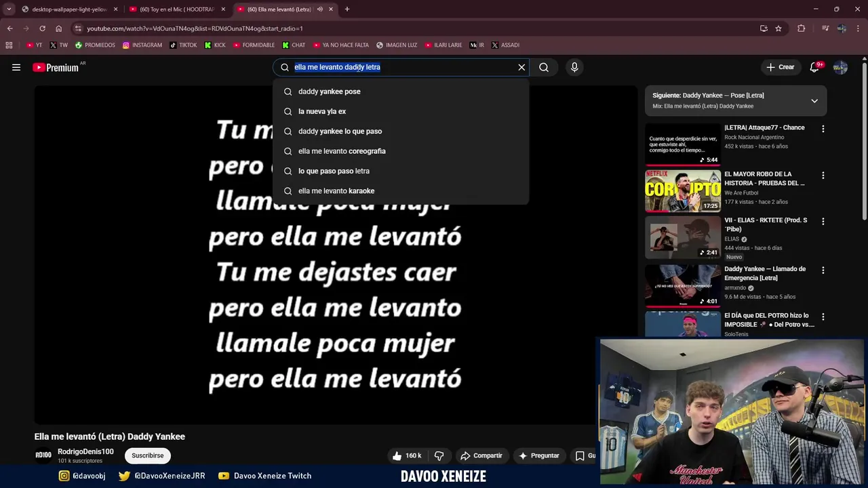
Task: Go to browser home page icon
Action: [59, 28]
